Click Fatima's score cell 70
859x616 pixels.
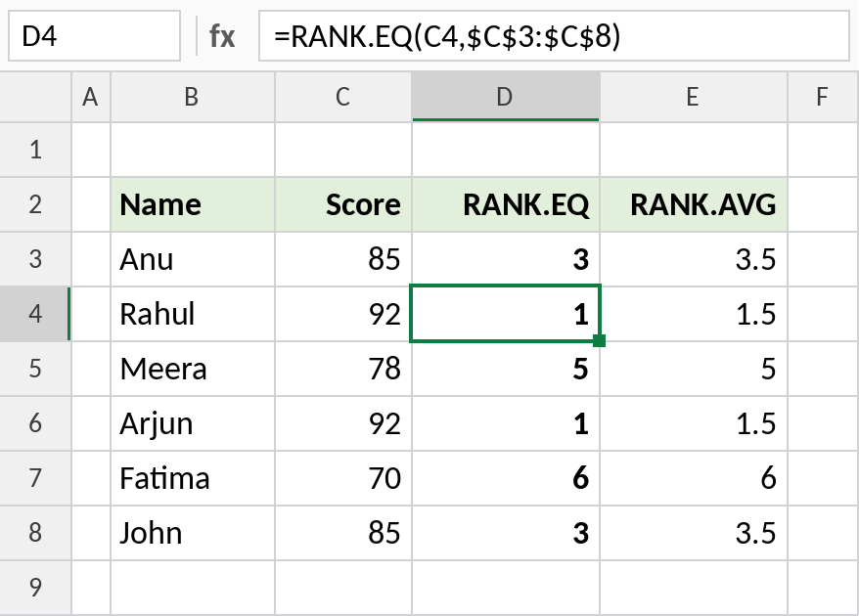343,478
